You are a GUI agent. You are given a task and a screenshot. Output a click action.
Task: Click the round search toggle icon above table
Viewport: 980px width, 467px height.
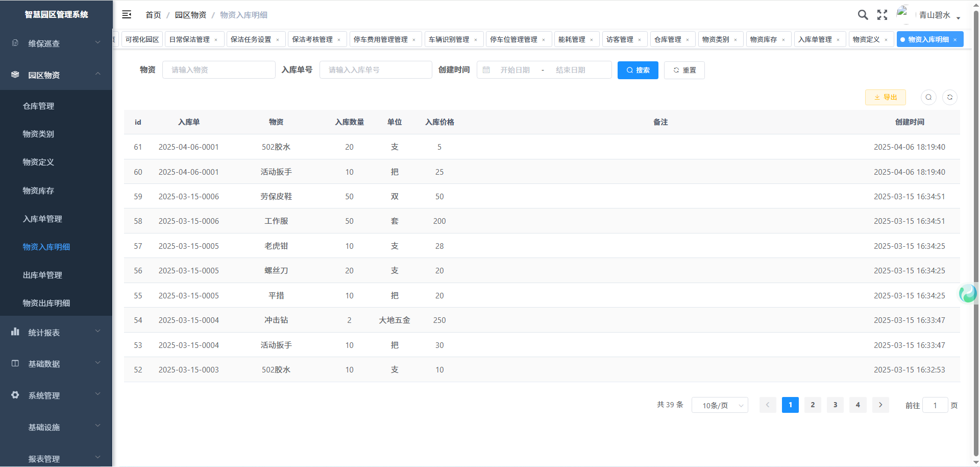pyautogui.click(x=928, y=97)
